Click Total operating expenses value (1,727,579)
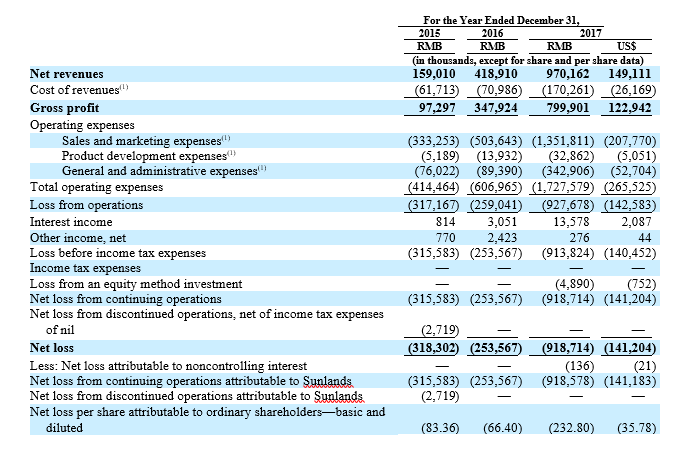681x454 pixels. (563, 187)
